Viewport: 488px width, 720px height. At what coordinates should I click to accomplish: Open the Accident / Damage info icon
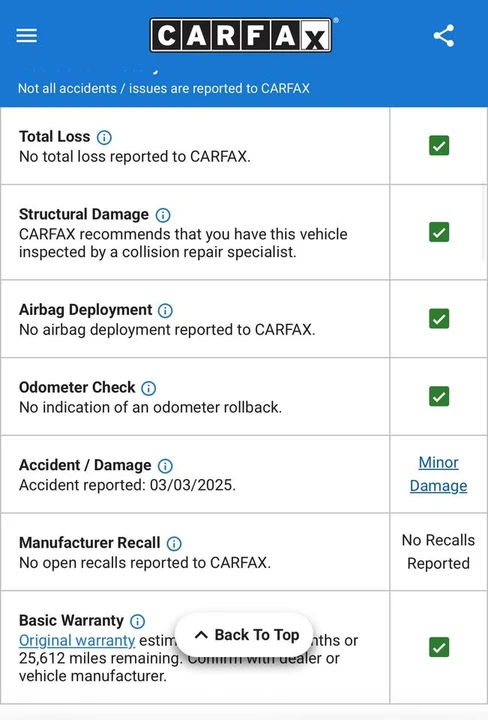point(165,466)
